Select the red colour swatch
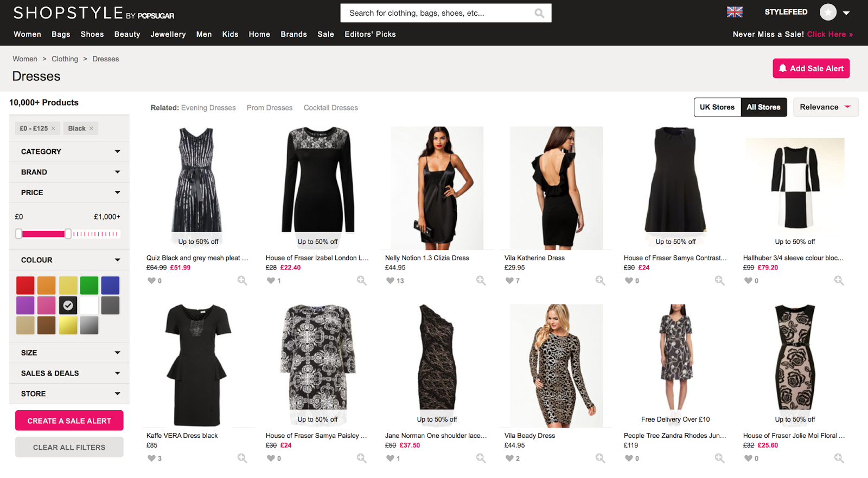868x478 pixels. [25, 286]
